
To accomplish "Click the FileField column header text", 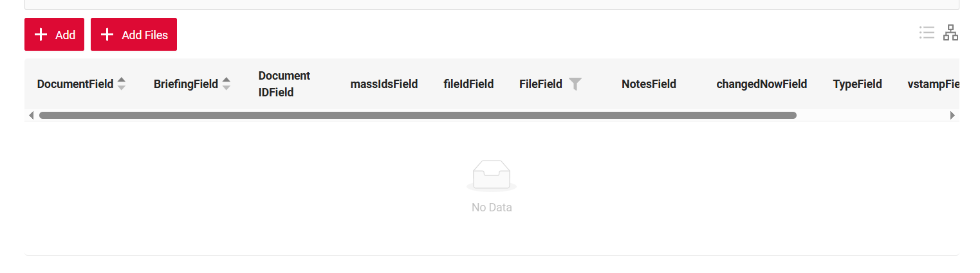I will click(x=541, y=84).
